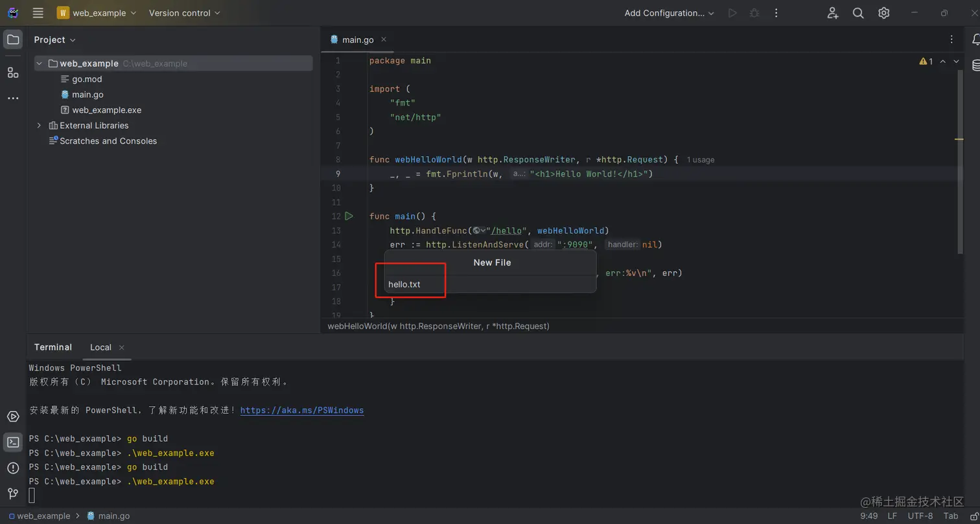Close the main.go editor tab
980x524 pixels.
click(384, 40)
